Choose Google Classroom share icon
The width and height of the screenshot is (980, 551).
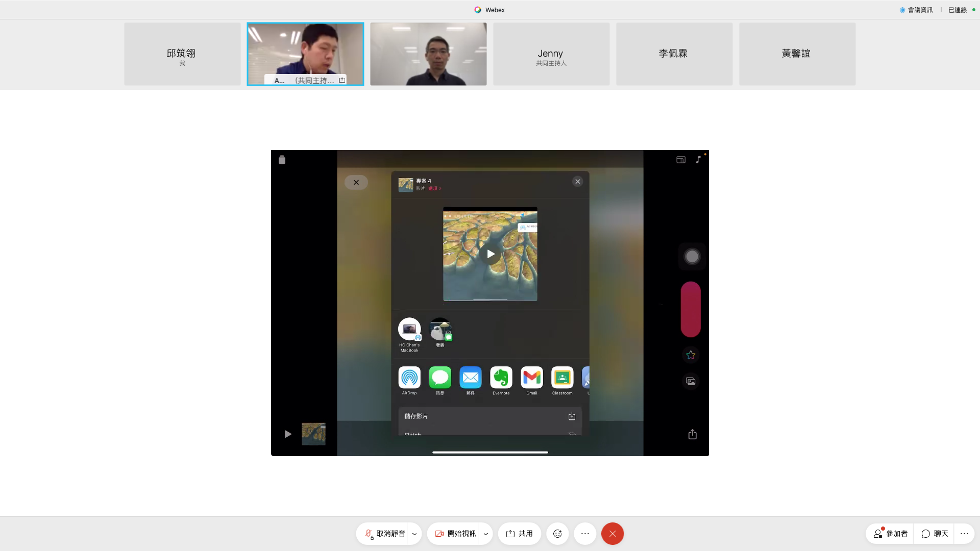click(562, 378)
